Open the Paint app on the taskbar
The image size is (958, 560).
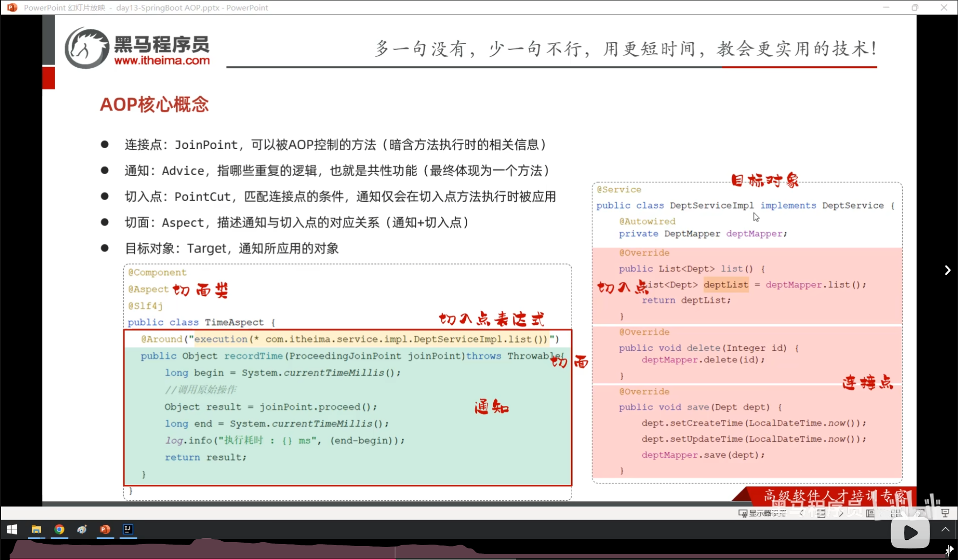[x=82, y=530]
